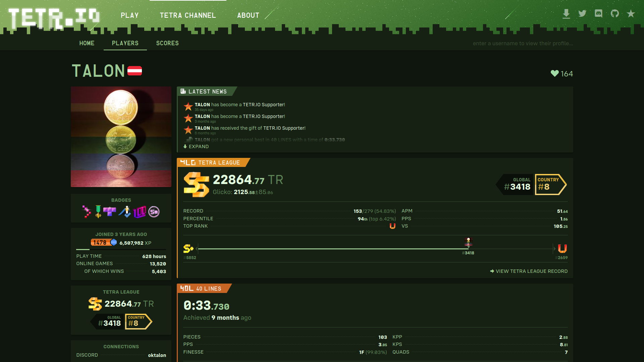This screenshot has width=644, height=362.
Task: Open the GitHub icon link
Action: (614, 13)
